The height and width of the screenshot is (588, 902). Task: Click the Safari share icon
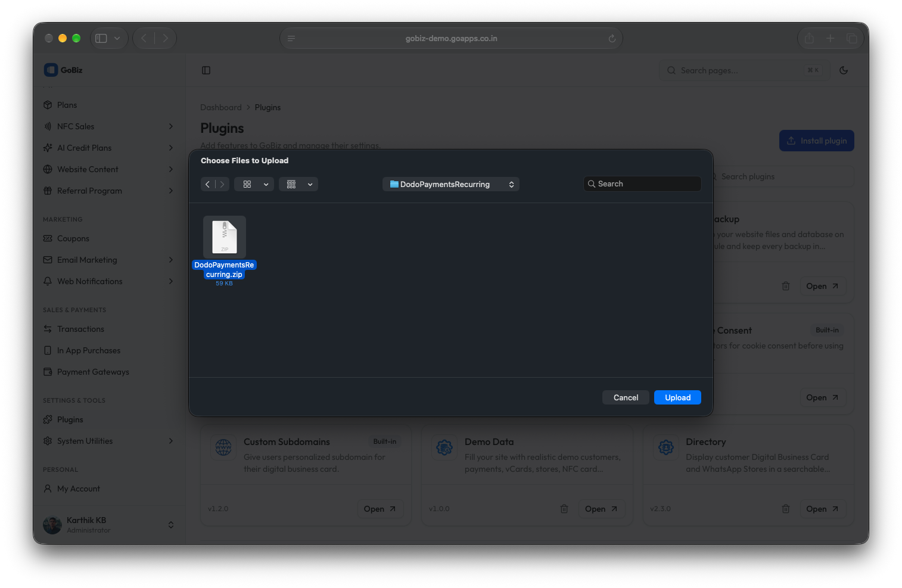[x=809, y=38]
